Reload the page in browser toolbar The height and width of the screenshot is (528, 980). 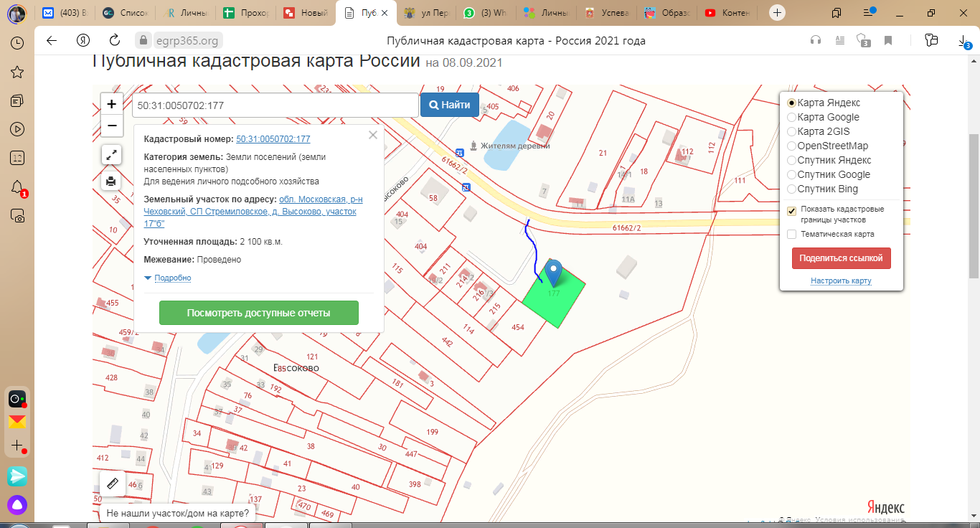pos(115,41)
